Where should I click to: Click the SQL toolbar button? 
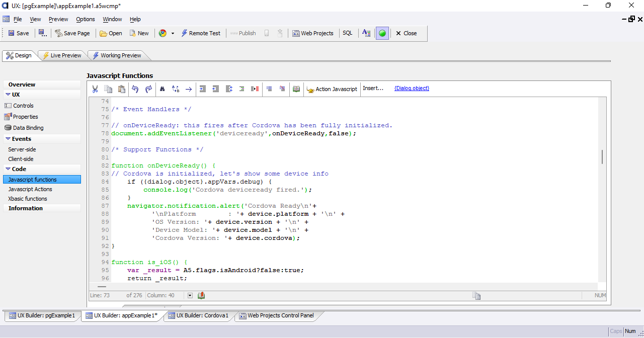point(348,33)
